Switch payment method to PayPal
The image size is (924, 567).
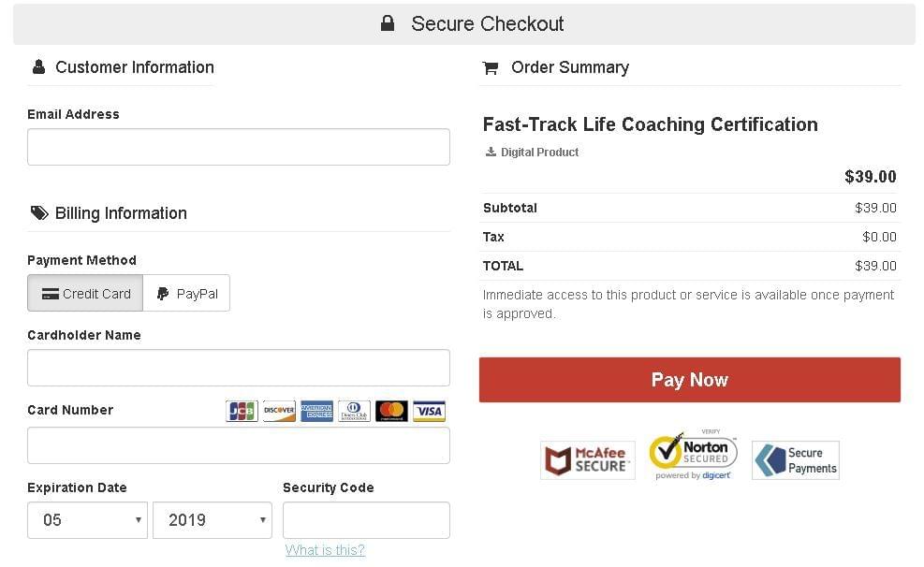point(186,293)
